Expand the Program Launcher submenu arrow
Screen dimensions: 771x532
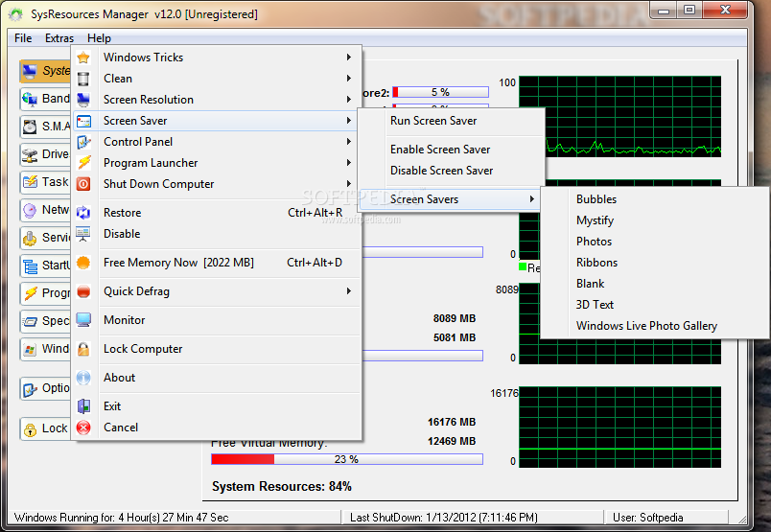[x=349, y=162]
